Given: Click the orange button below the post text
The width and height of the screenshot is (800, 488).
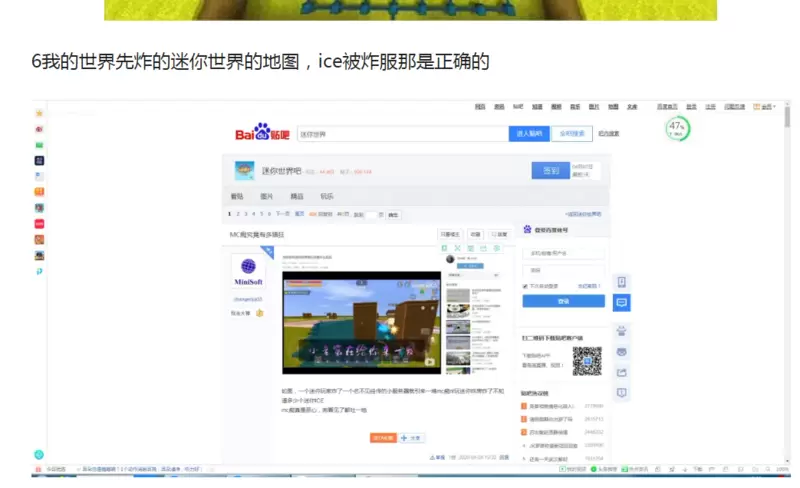Looking at the screenshot, I should pyautogui.click(x=383, y=438).
